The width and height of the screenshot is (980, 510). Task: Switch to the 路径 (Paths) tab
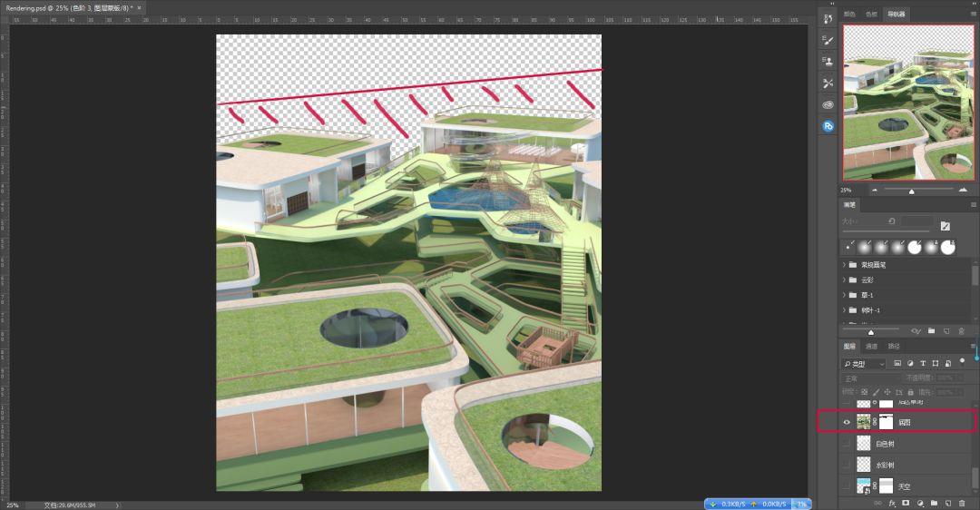894,347
